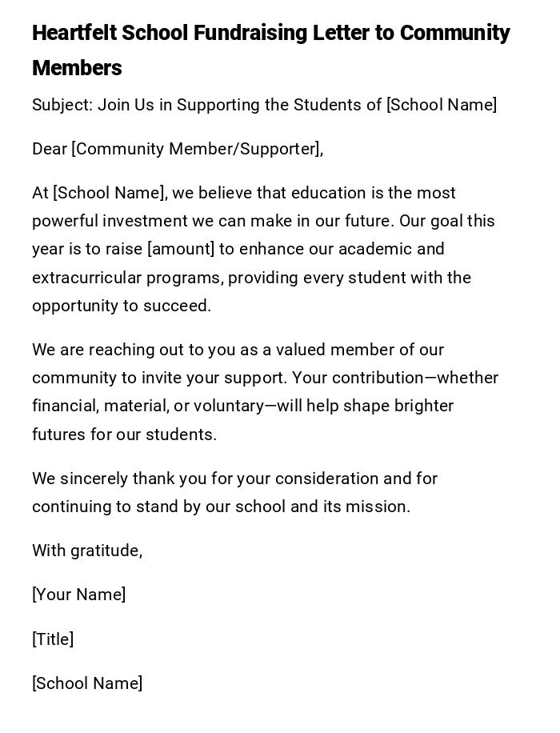Click the Dear [Community Member/Supporter] salutation
The height and width of the screenshot is (733, 560).
pos(178,150)
